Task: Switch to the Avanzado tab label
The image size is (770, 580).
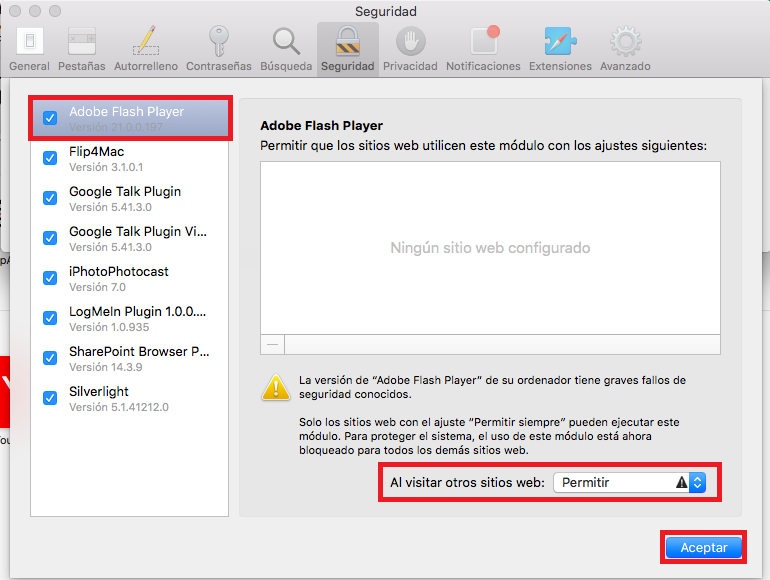Action: [x=625, y=66]
